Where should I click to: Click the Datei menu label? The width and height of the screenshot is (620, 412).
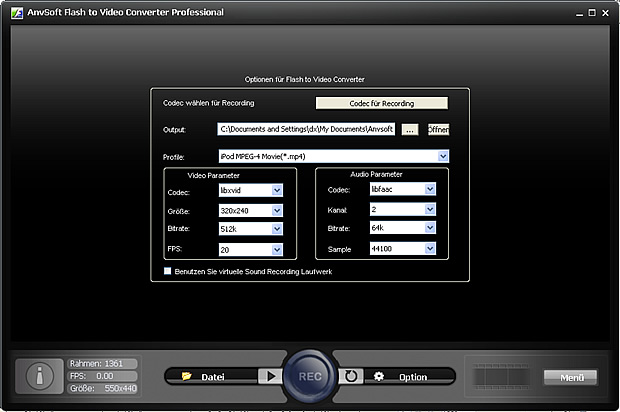[213, 377]
